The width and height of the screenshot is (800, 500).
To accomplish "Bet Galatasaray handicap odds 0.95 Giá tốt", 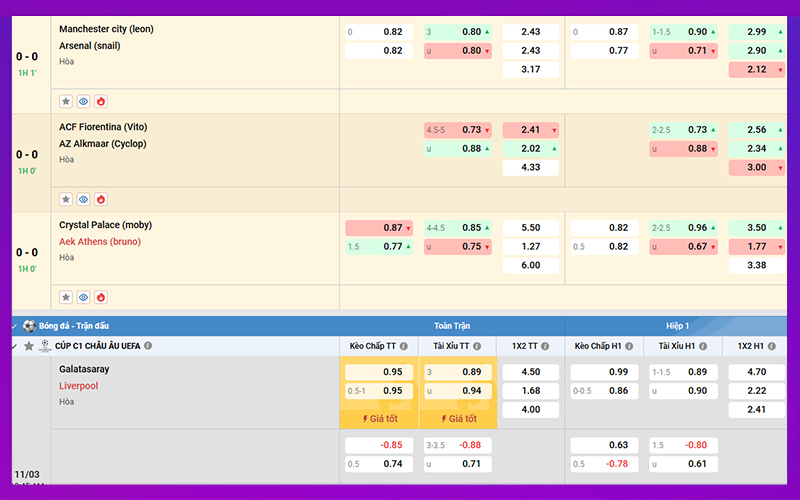I will click(379, 372).
